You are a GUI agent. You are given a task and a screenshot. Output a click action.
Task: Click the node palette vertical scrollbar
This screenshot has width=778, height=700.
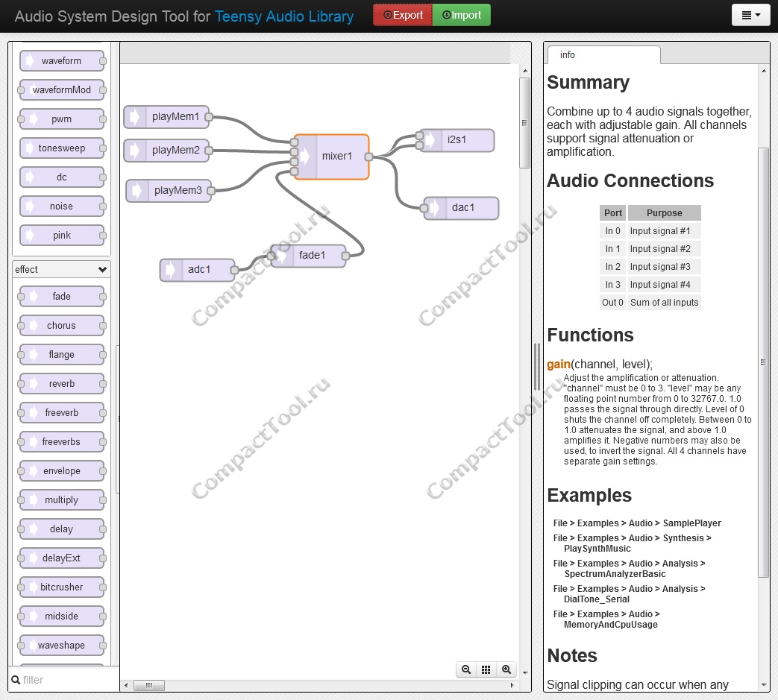[x=117, y=419]
